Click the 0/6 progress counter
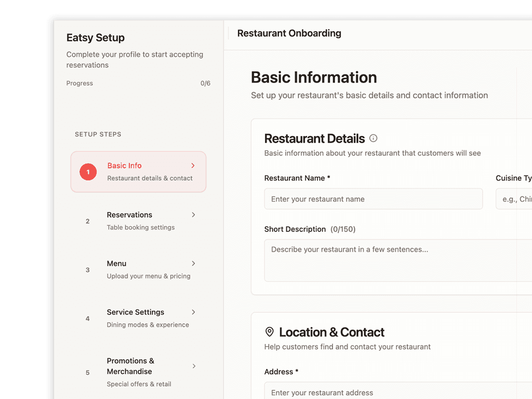The height and width of the screenshot is (399, 532). (205, 83)
